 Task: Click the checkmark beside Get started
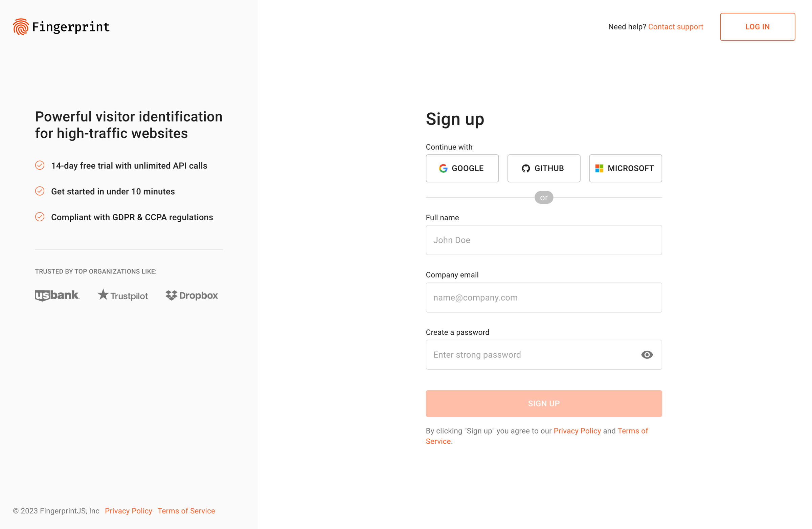click(x=40, y=191)
